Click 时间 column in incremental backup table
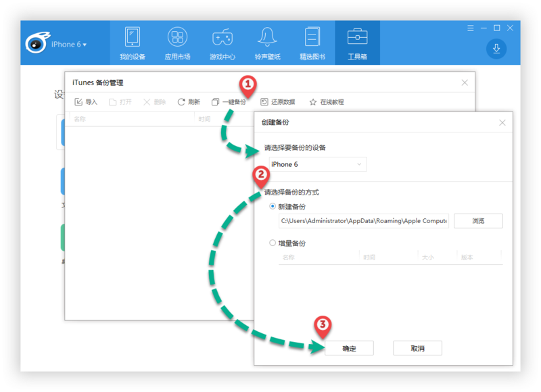This screenshot has height=392, width=541. point(369,258)
